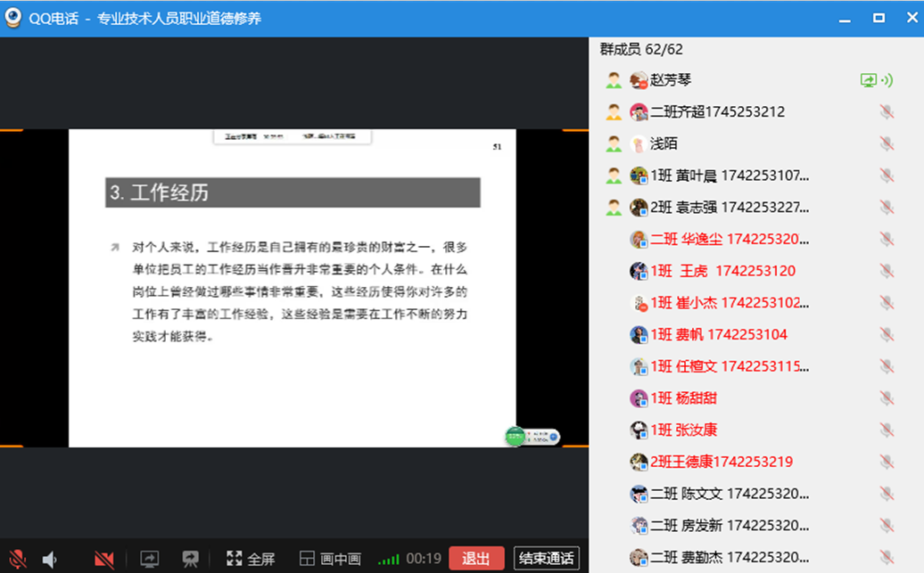The image size is (924, 573).
Task: Select 2班王德康 from member list
Action: pyautogui.click(x=721, y=462)
